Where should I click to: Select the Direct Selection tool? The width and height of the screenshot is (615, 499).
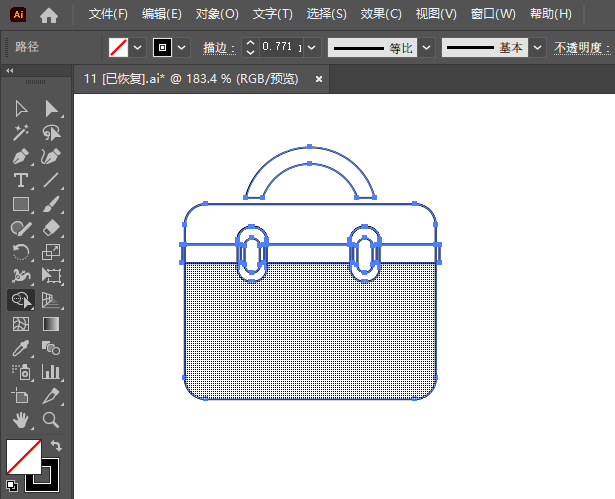point(51,108)
